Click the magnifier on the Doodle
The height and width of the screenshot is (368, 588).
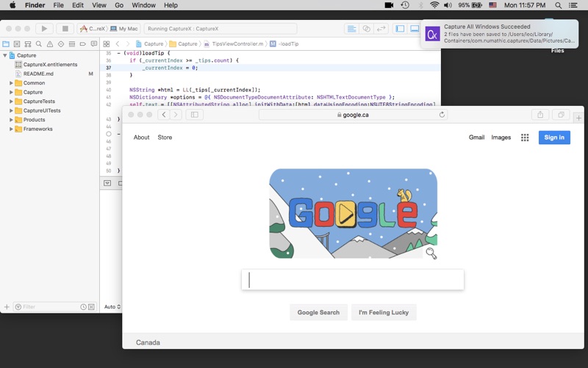[x=431, y=253]
